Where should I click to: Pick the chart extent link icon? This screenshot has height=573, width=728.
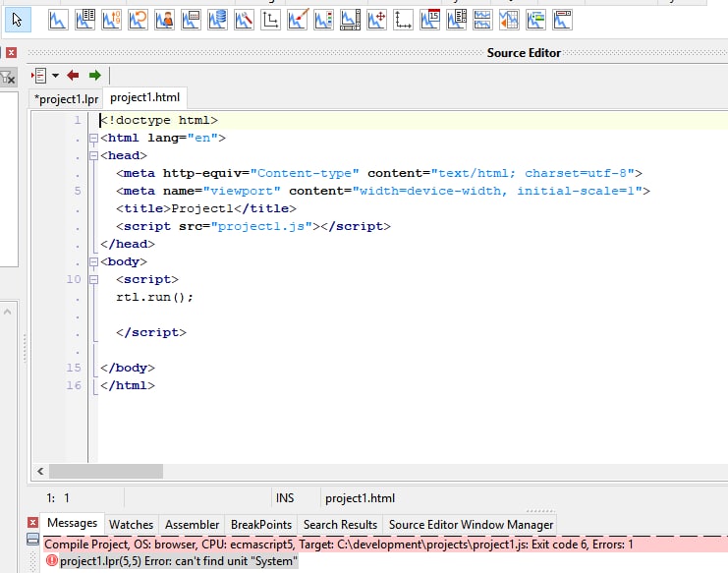[x=482, y=20]
